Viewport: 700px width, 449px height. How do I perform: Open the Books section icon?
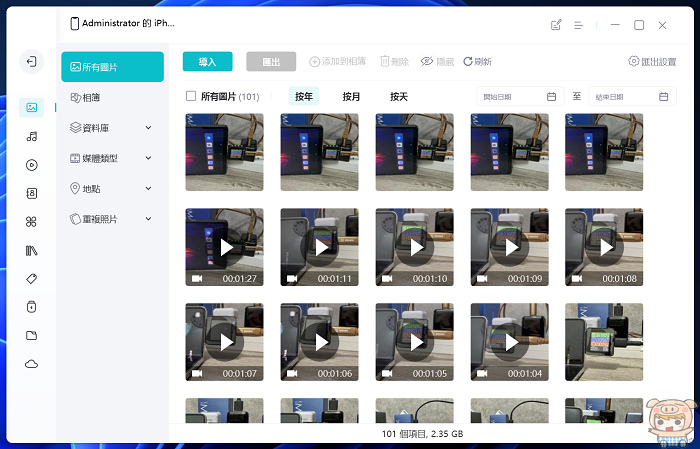[32, 250]
